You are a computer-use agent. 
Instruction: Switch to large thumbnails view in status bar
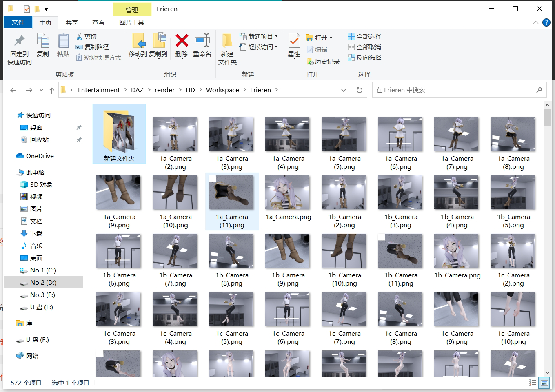[x=544, y=383]
